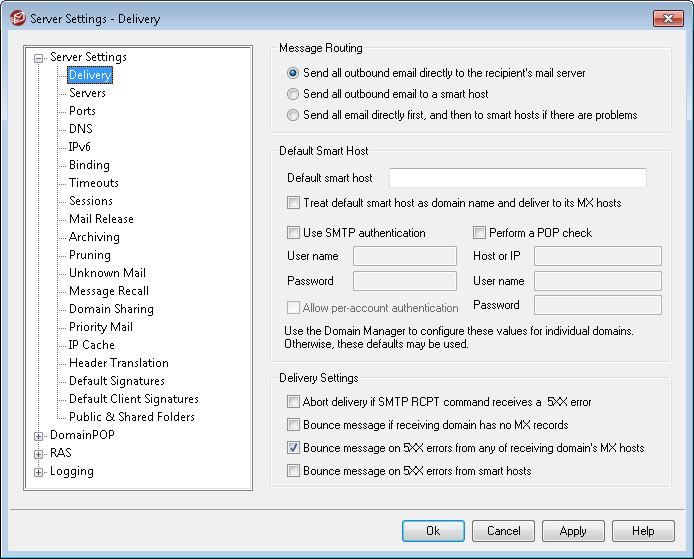Collapse the Server Settings tree node
Screen dimensions: 694x559
pos(39,58)
